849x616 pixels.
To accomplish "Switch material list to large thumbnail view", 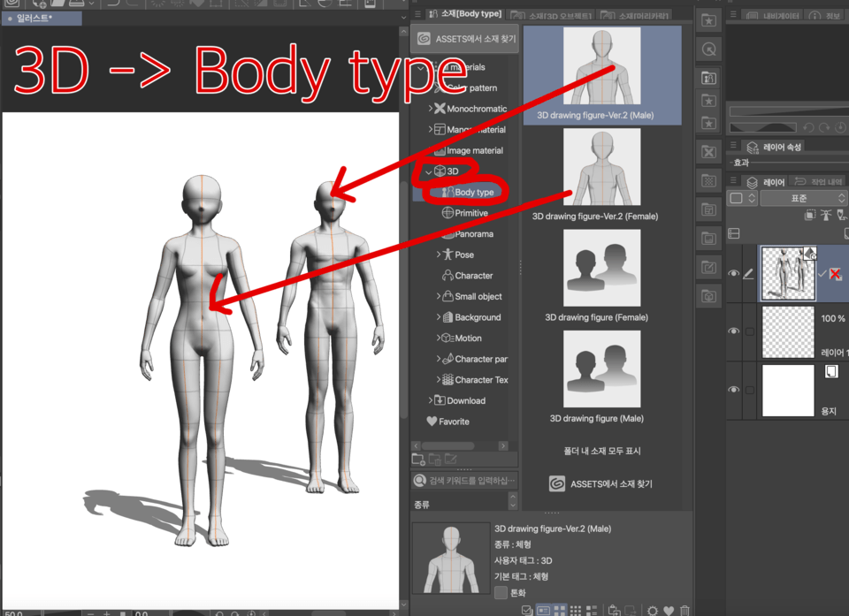I will (559, 610).
